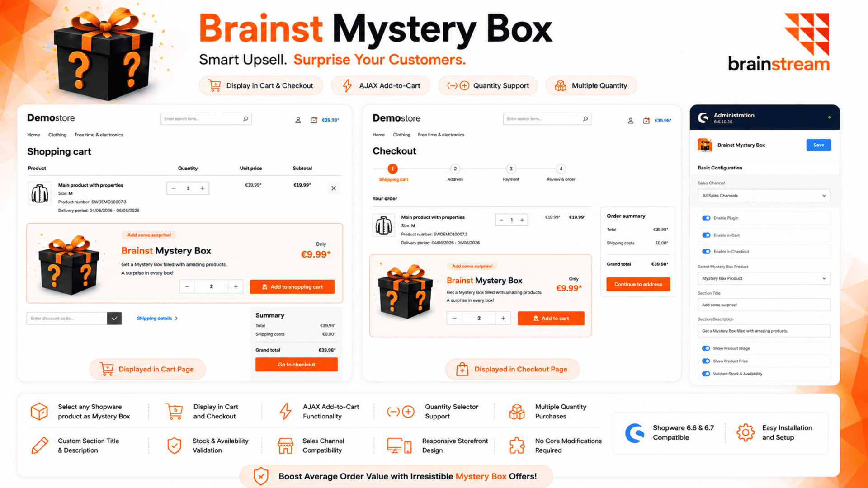Increase Mystery Box quantity on the cart page
The width and height of the screenshot is (868, 488).
click(x=236, y=286)
